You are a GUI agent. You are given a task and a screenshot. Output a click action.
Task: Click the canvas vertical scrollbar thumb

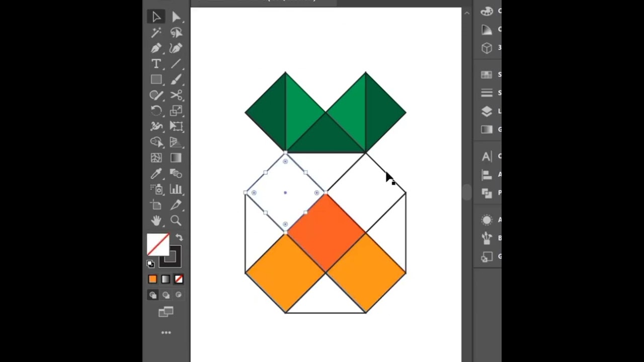(x=467, y=192)
